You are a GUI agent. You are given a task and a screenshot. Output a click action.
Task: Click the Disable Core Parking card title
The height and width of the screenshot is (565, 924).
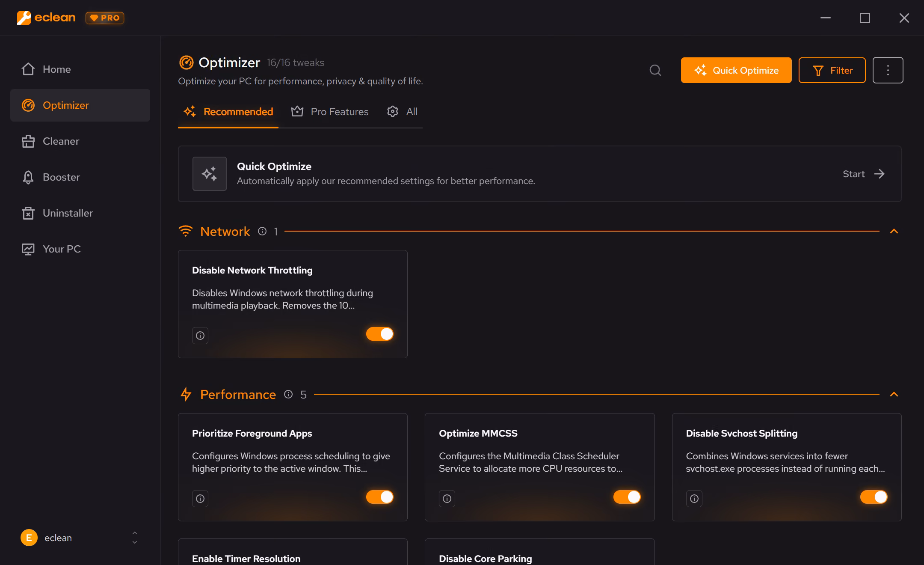click(486, 559)
